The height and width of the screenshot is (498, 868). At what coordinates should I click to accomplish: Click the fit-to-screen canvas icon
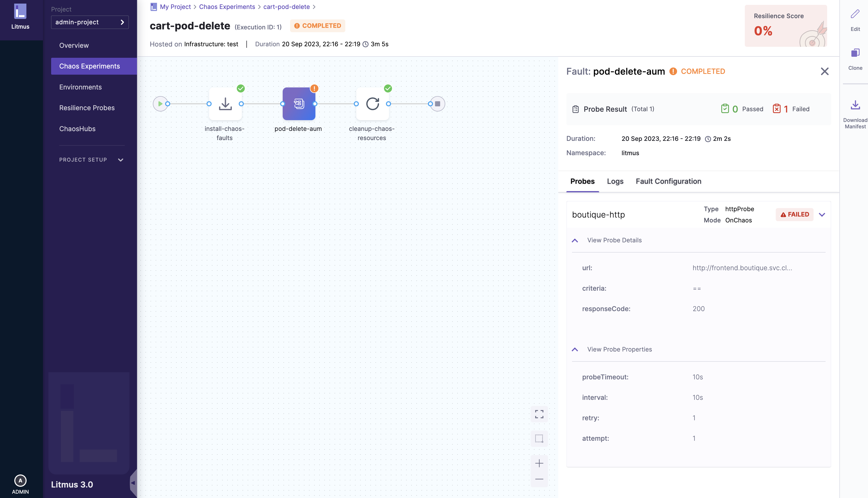tap(539, 414)
